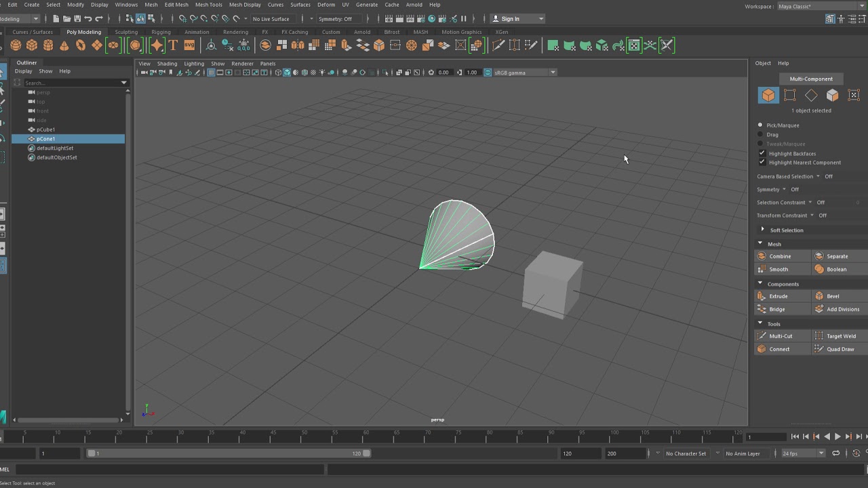Click the SVG import shelf icon

(x=189, y=45)
